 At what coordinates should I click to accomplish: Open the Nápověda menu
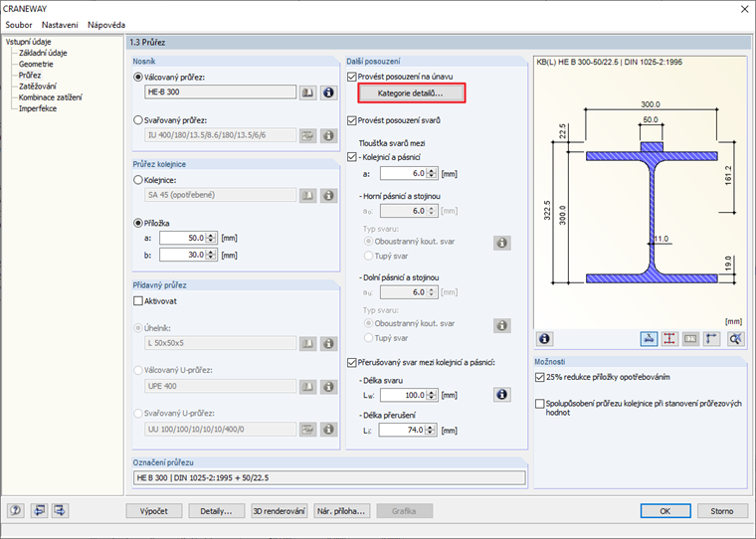click(x=106, y=25)
